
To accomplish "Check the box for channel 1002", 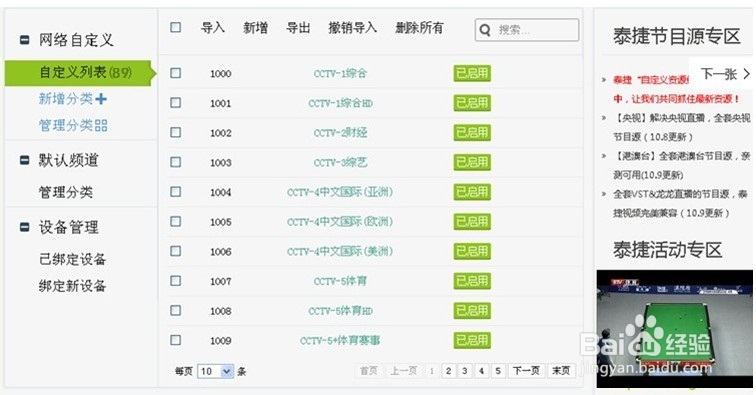I will pyautogui.click(x=176, y=132).
